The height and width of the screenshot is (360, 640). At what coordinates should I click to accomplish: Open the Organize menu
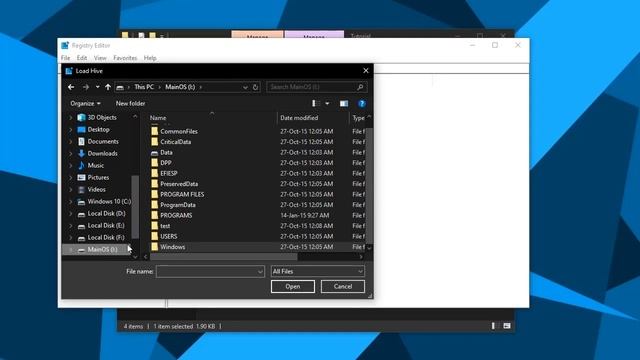coord(85,104)
